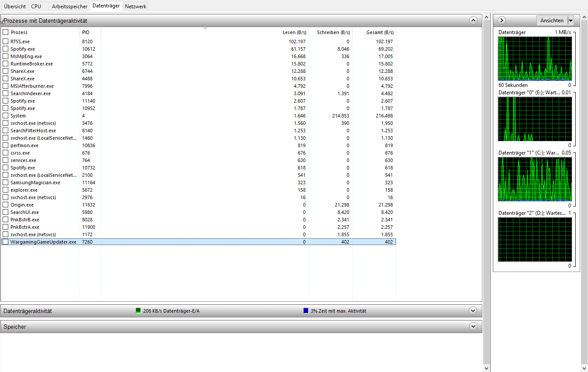Check the System process checkbox
The width and height of the screenshot is (588, 372).
pos(6,116)
